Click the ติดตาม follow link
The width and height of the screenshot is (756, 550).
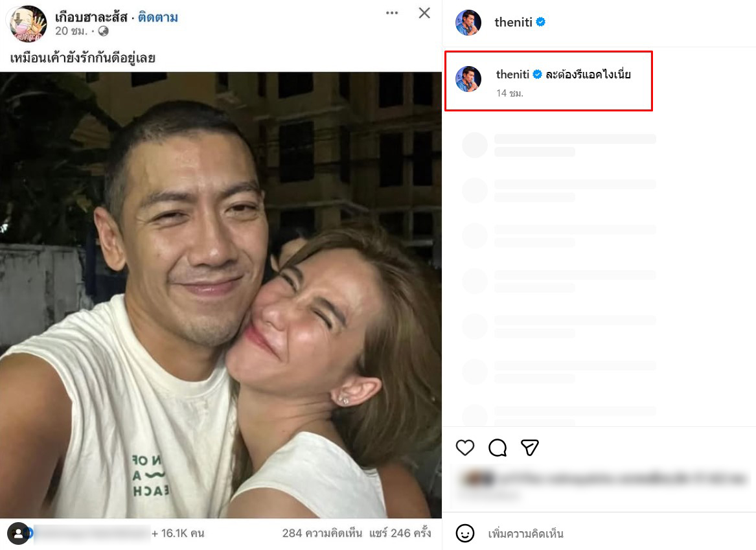(x=158, y=17)
